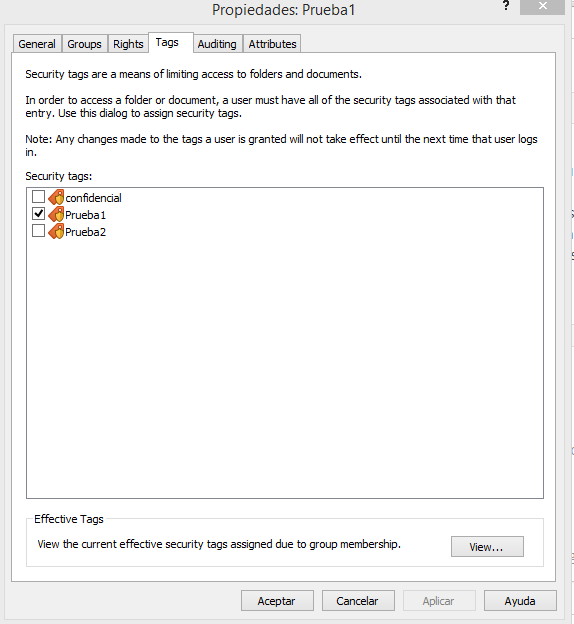The image size is (574, 624).
Task: Click the help question mark icon
Action: pos(506,6)
